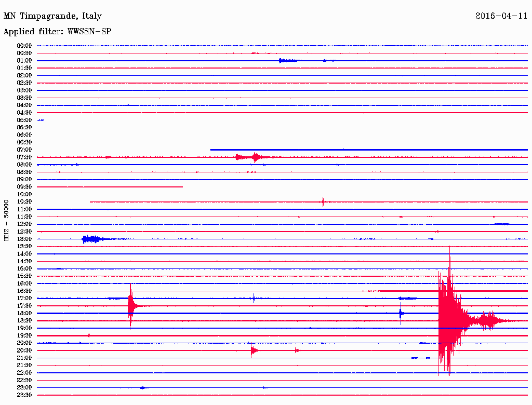Select the 10:00 time label

(x=24, y=194)
